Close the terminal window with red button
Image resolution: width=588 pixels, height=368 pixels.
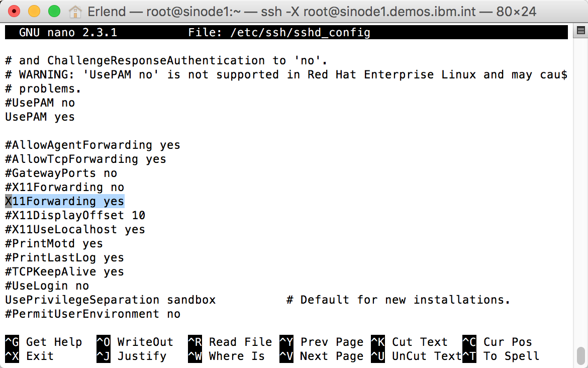tap(15, 11)
